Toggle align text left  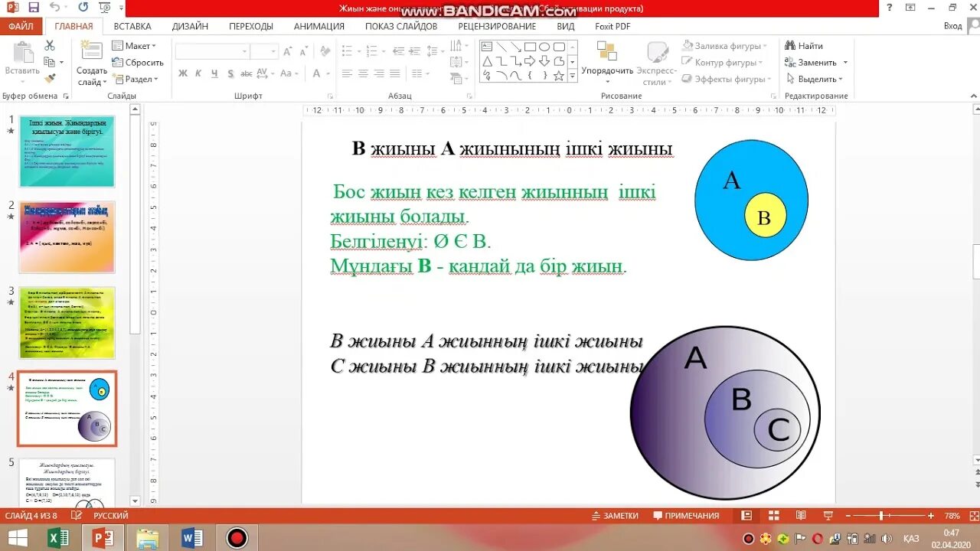pyautogui.click(x=347, y=73)
